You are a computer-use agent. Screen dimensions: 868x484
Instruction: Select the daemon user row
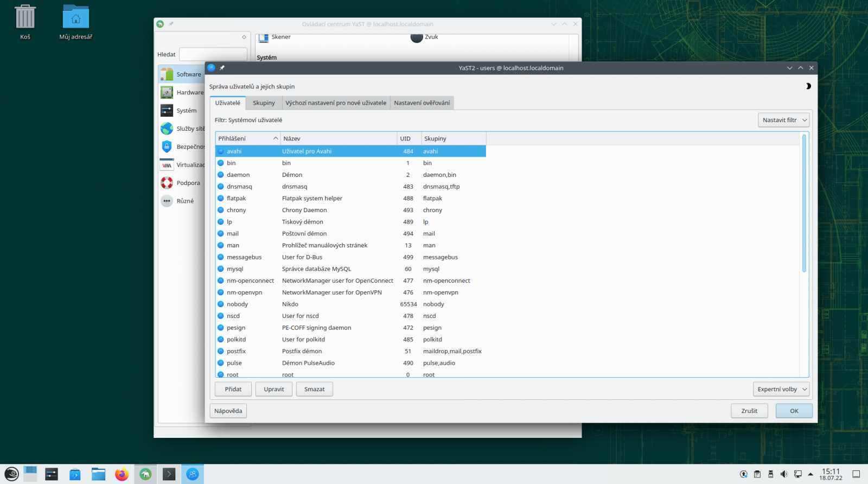(350, 175)
